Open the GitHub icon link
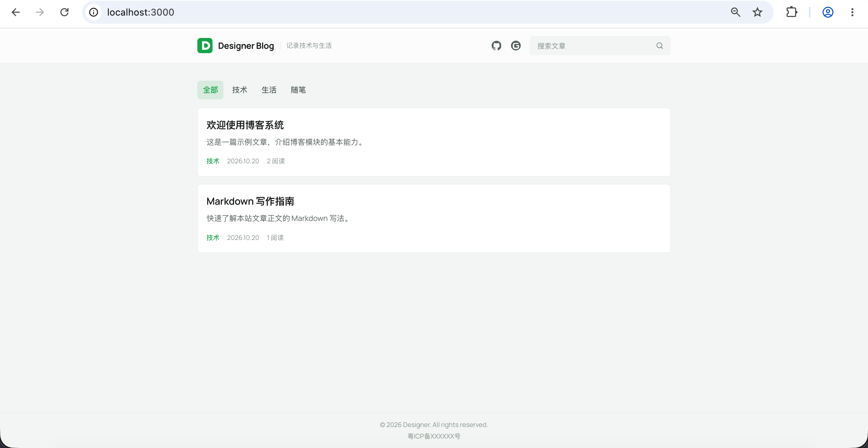 click(x=496, y=46)
